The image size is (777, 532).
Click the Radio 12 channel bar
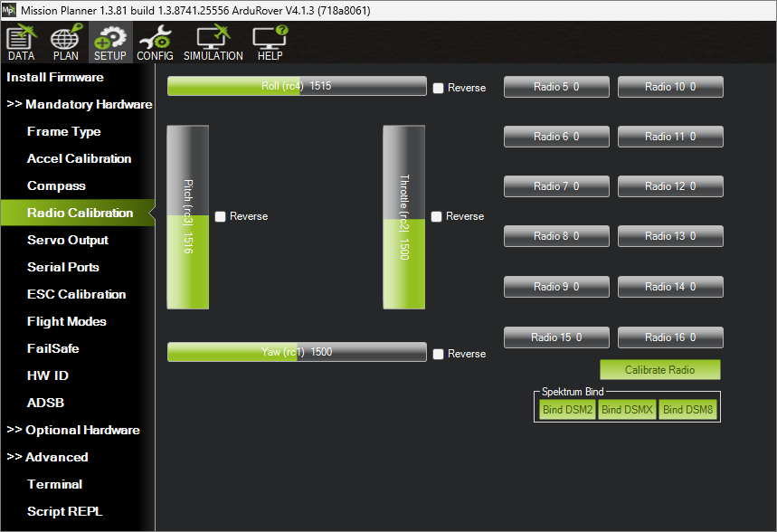[670, 186]
